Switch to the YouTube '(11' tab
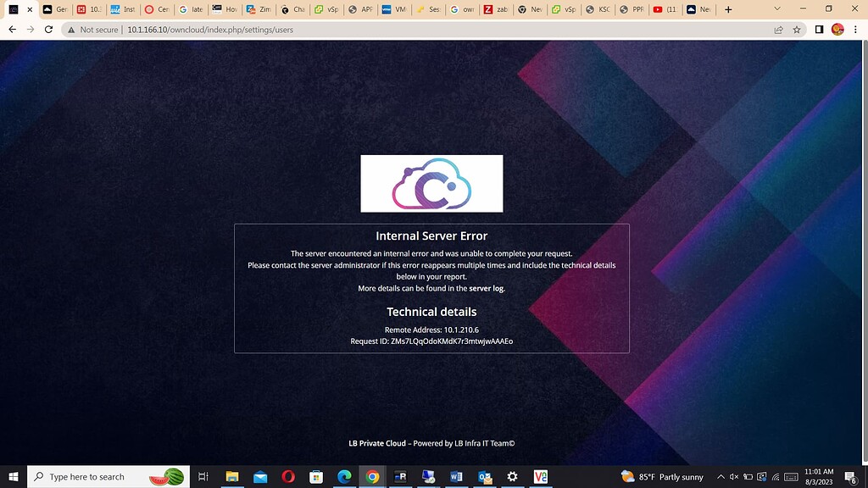868x488 pixels. (x=665, y=9)
